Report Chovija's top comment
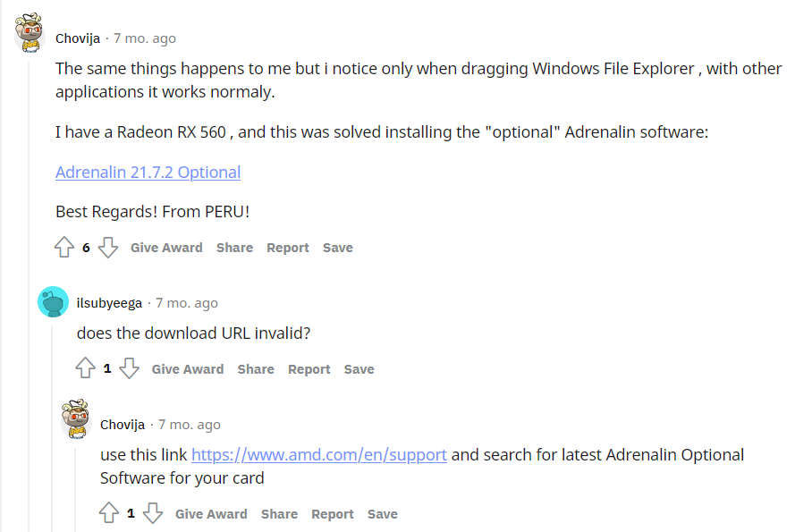This screenshot has height=532, width=795. tap(287, 248)
